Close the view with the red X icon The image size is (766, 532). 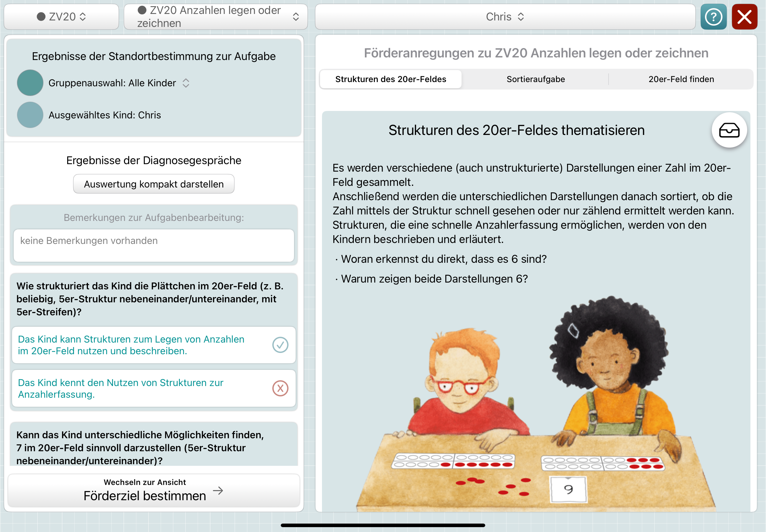744,17
